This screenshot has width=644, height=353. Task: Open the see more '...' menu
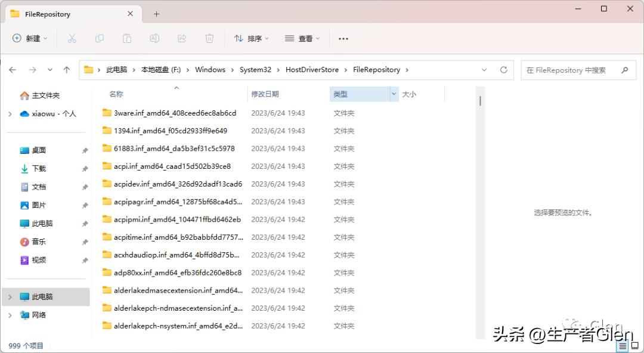[x=343, y=38]
